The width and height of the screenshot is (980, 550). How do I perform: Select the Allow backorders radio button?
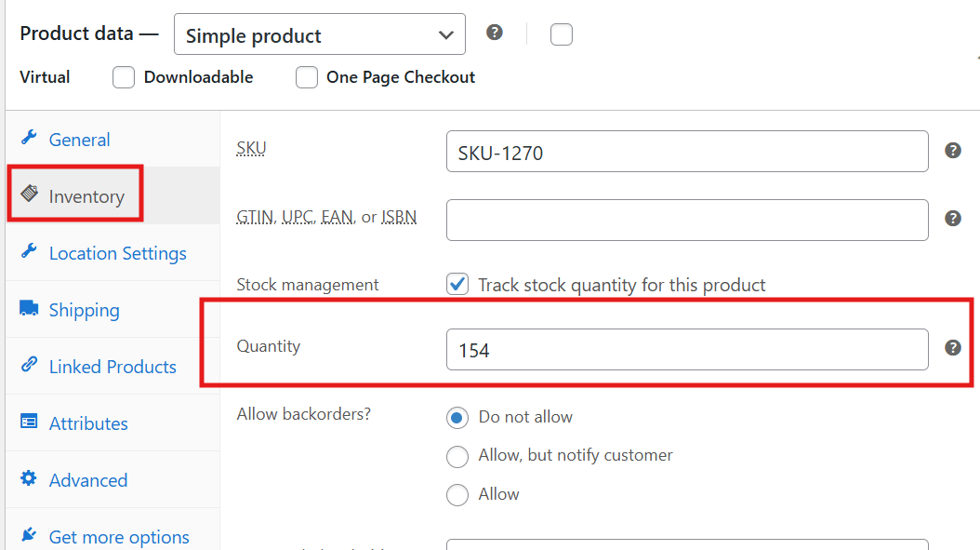(457, 494)
